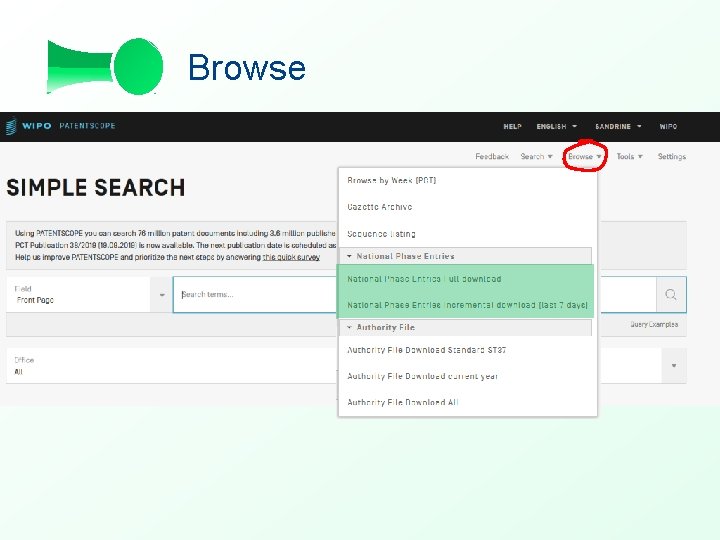Select National Phase Entries full download

(424, 279)
